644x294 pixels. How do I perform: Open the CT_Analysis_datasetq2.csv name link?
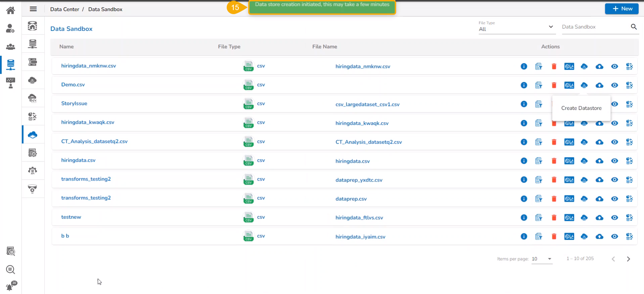point(94,141)
